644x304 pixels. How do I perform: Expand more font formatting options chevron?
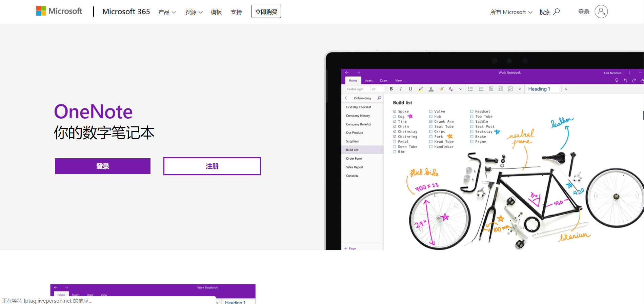point(460,89)
